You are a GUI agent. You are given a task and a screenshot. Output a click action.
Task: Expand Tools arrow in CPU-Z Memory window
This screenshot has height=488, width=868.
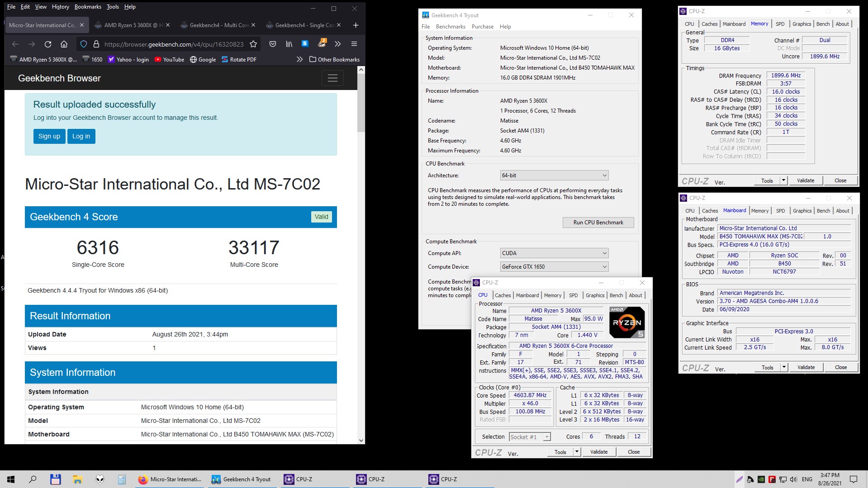[x=783, y=180]
